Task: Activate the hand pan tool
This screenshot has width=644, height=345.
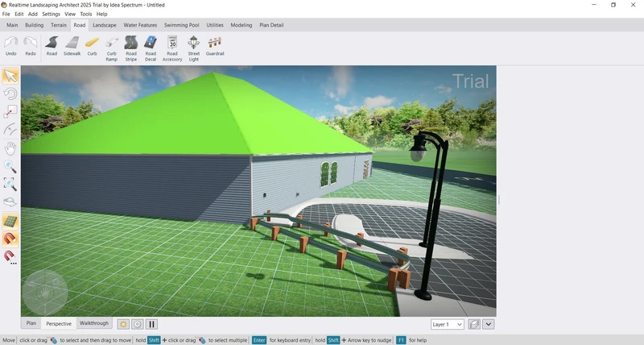Action: coord(10,148)
